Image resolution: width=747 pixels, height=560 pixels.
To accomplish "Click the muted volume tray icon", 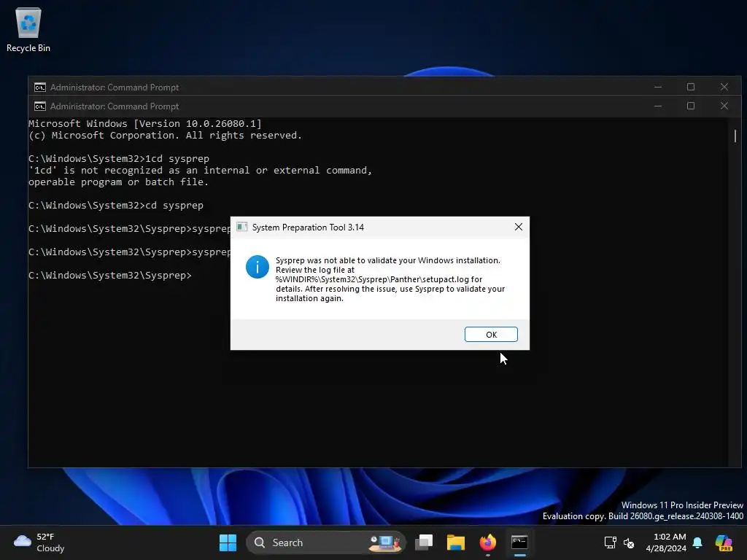I will (629, 542).
